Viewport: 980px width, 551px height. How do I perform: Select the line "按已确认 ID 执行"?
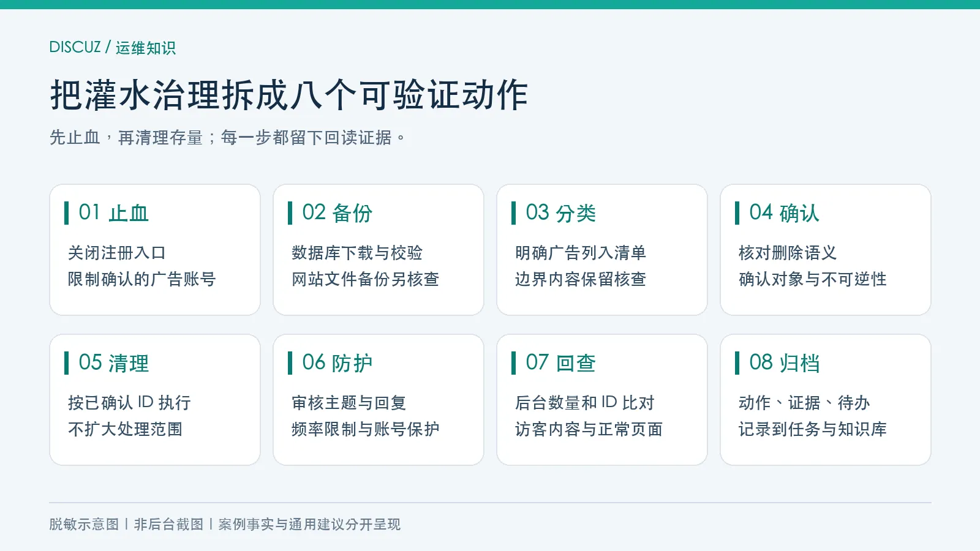pos(129,403)
